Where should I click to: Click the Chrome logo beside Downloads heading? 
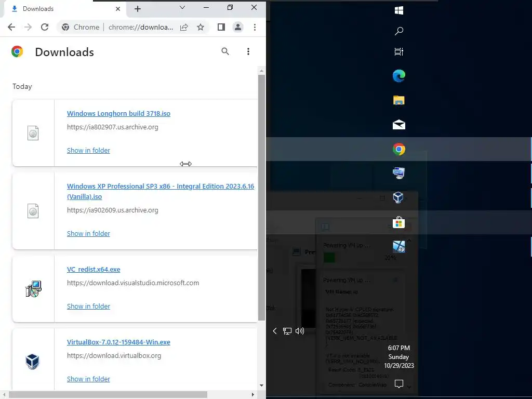pyautogui.click(x=17, y=51)
